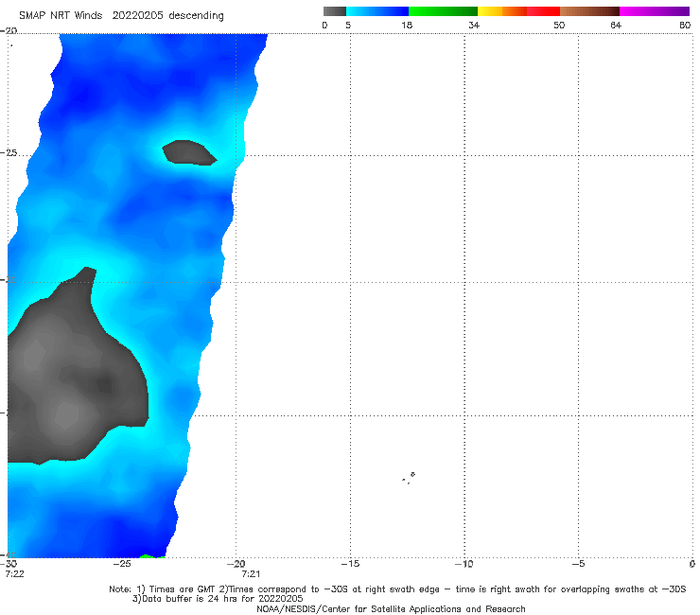Viewport: 700px width, 615px height.
Task: Click the gray 0-5 segment of color bar
Action: pos(335,11)
